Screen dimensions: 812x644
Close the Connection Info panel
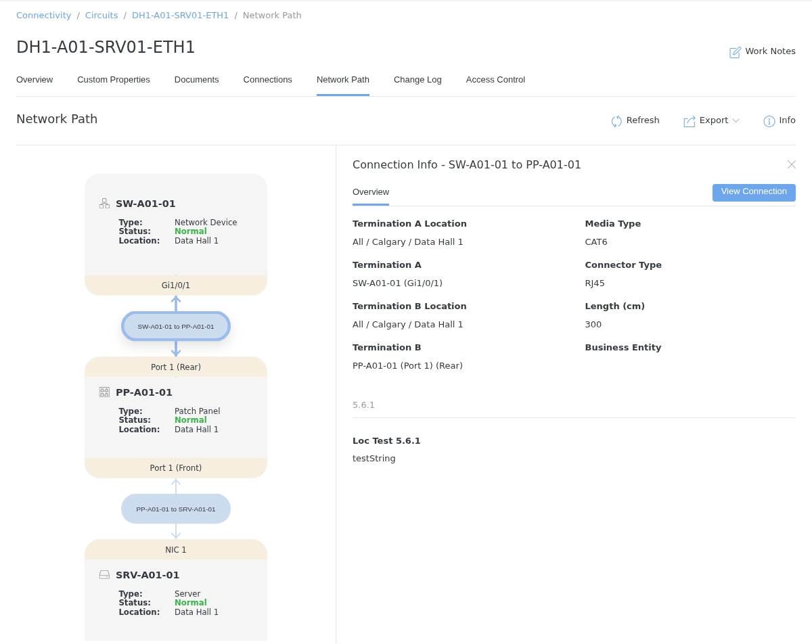(792, 164)
